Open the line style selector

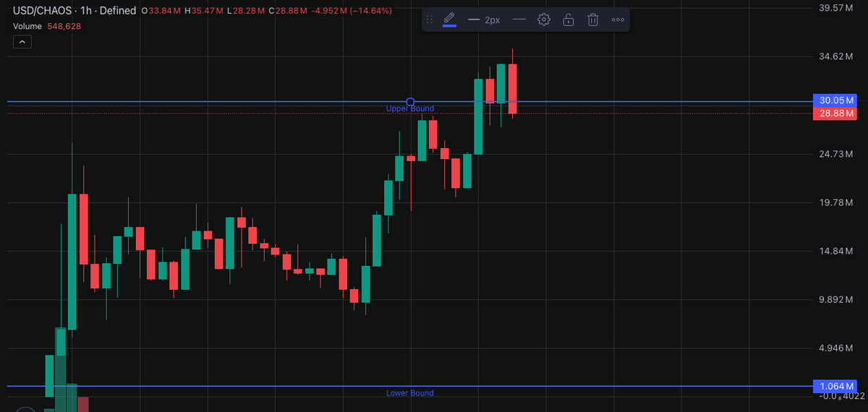click(x=519, y=20)
